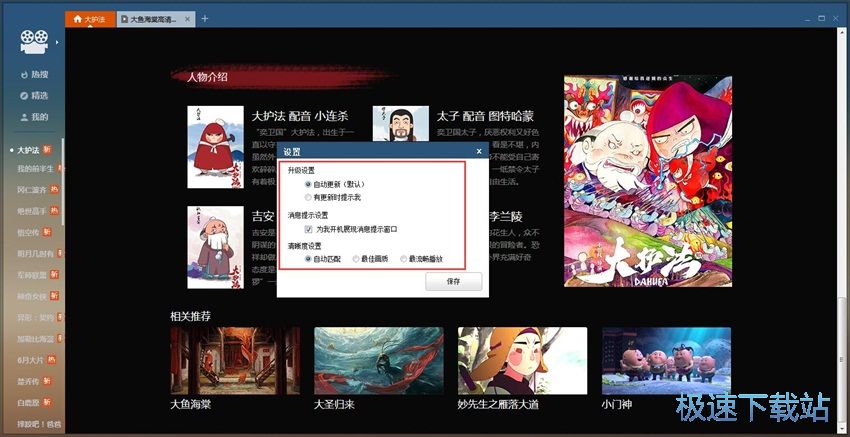Click the film camera logo icon
This screenshot has height=437, width=850.
pos(34,42)
